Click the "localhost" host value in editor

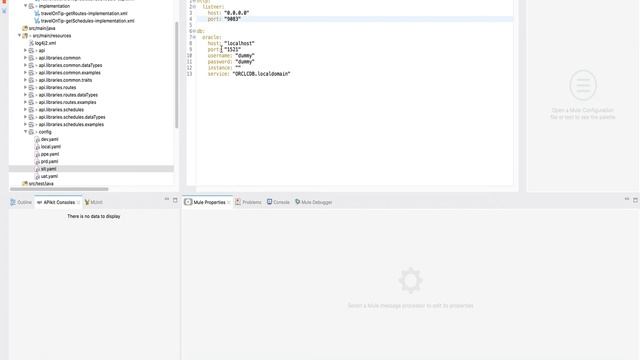tap(239, 43)
